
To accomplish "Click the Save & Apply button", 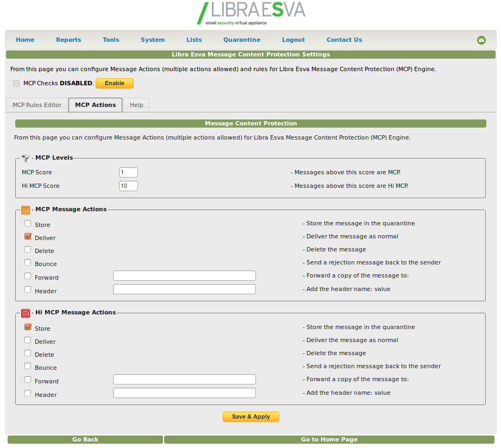I will pos(251,417).
